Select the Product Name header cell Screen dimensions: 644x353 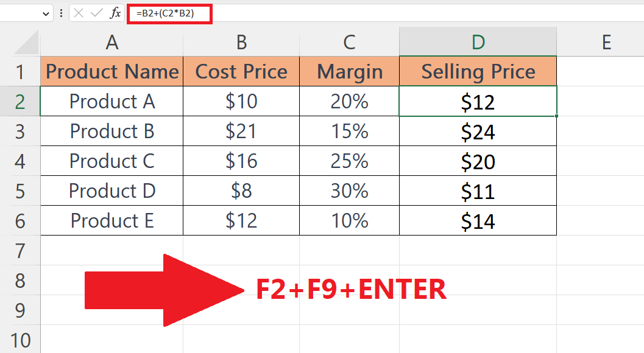(x=111, y=72)
